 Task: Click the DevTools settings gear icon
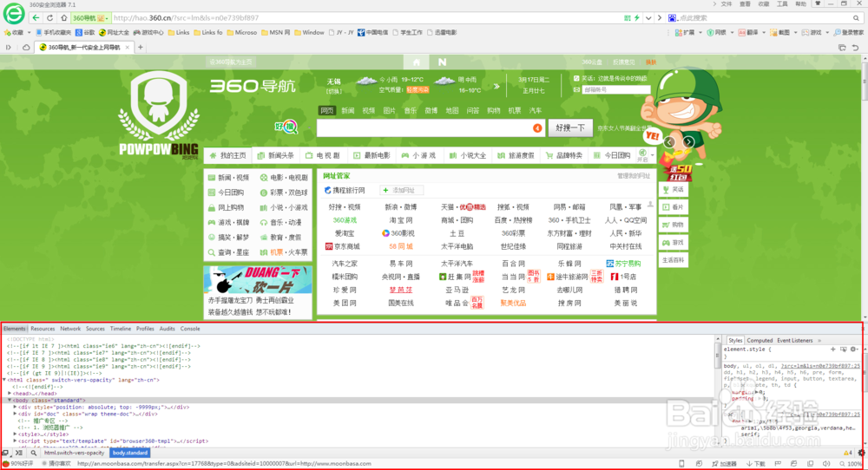coord(861,453)
